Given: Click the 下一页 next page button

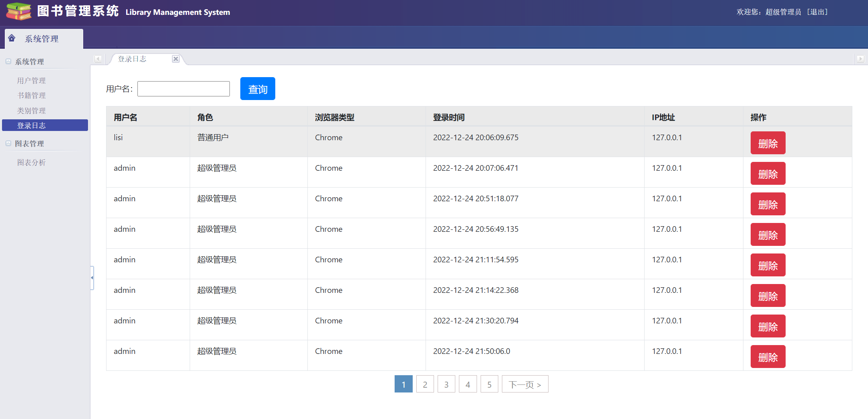Looking at the screenshot, I should click(525, 384).
